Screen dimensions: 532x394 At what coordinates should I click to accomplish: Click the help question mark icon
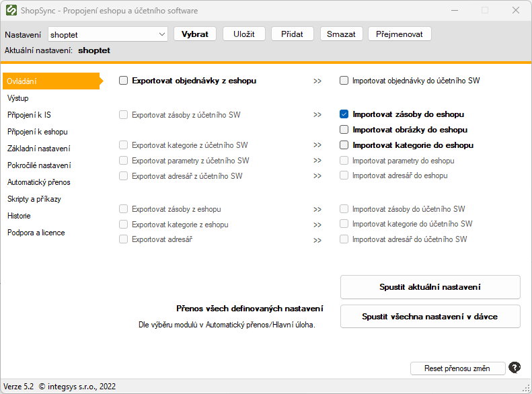515,367
